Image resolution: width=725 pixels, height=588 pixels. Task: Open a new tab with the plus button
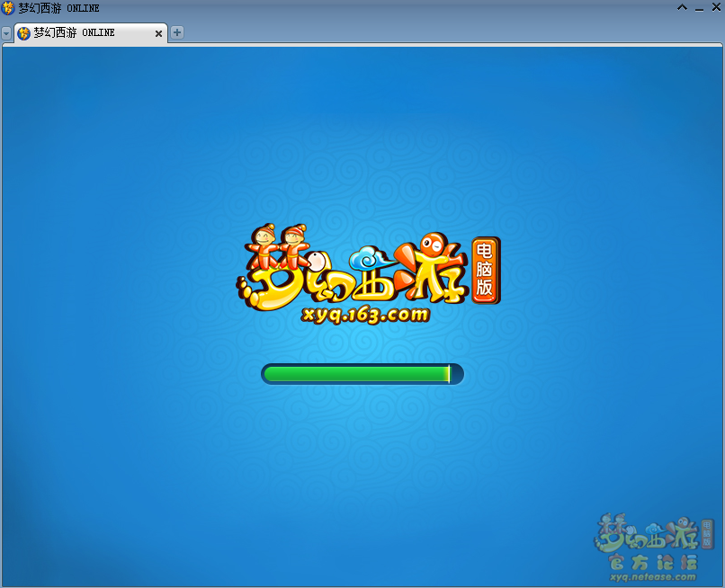point(176,32)
